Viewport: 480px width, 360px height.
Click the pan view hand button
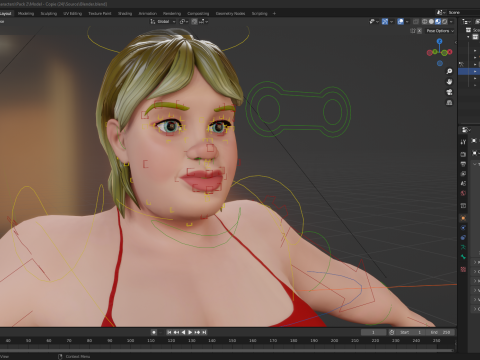[449, 82]
